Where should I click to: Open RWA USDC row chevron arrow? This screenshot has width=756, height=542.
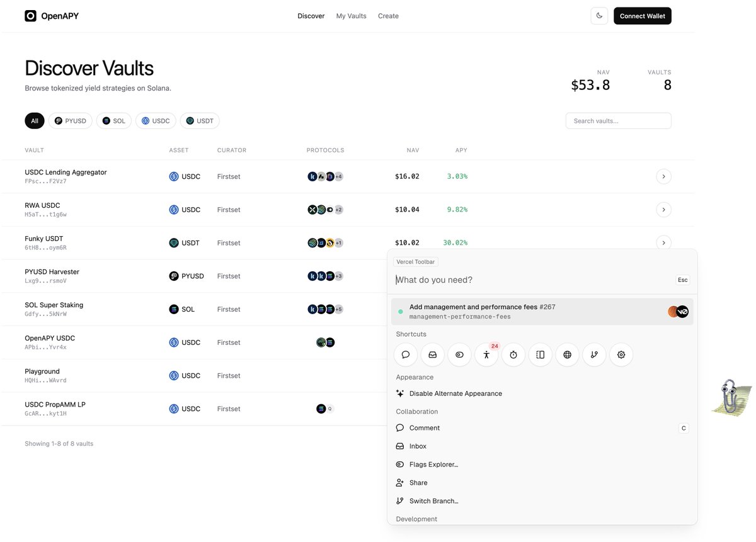663,210
